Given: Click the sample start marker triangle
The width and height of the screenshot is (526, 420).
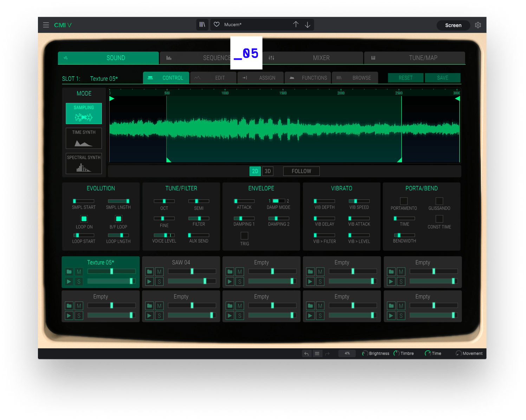Looking at the screenshot, I should pos(112,99).
